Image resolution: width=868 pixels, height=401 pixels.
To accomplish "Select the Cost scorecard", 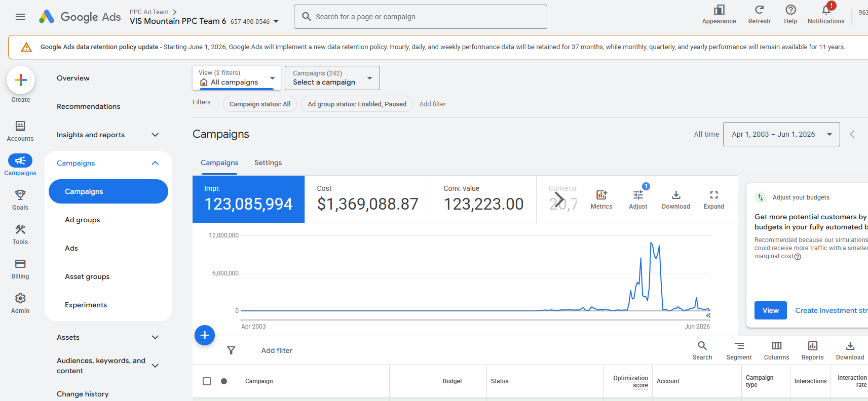I will 368,199.
